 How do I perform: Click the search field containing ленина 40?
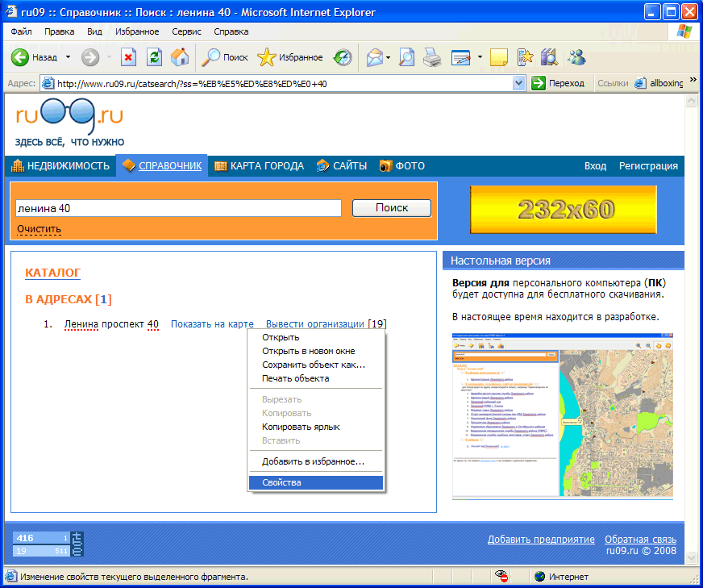(178, 208)
